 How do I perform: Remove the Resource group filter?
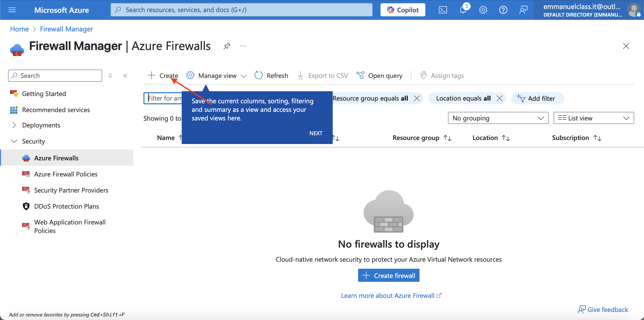pos(417,98)
